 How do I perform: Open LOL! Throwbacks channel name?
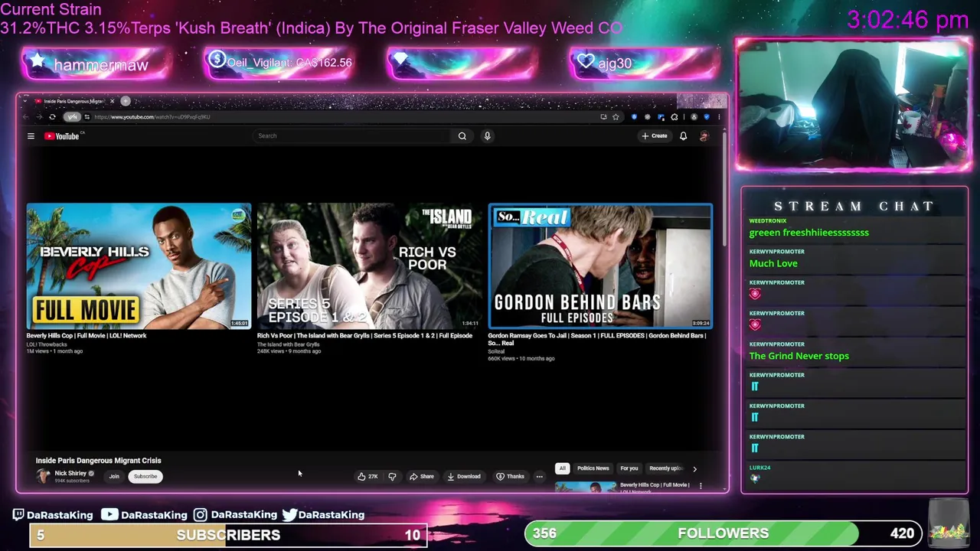coord(47,344)
